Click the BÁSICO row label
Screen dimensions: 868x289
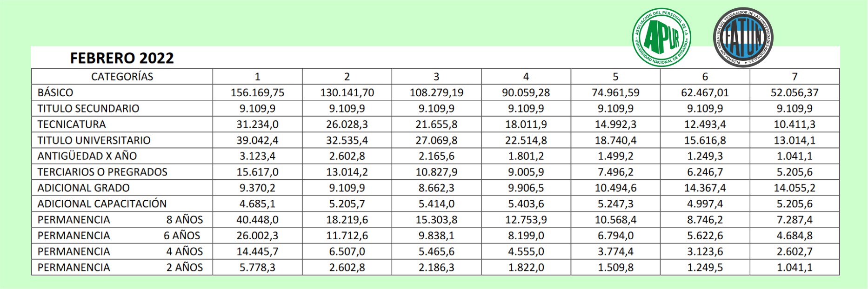[x=55, y=92]
